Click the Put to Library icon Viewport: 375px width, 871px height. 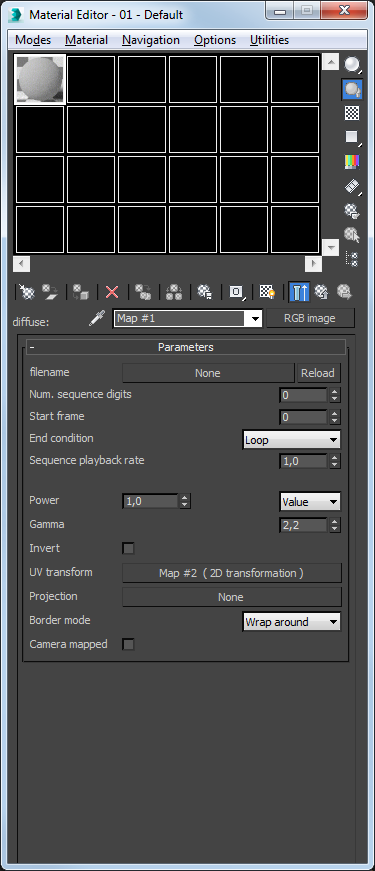click(205, 292)
